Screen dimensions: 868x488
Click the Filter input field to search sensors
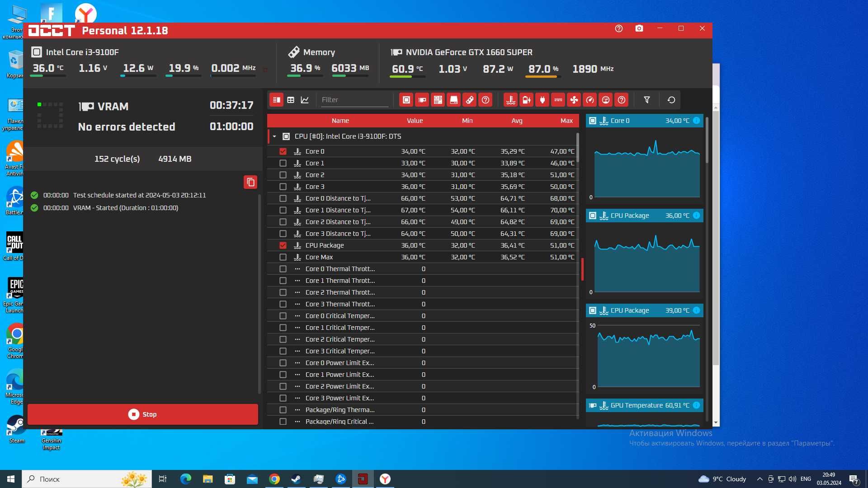pos(355,99)
